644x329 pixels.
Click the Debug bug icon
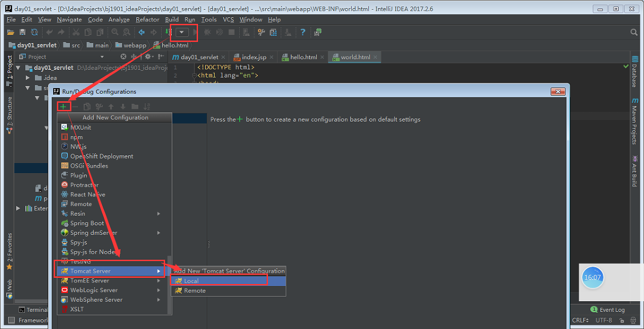point(207,32)
